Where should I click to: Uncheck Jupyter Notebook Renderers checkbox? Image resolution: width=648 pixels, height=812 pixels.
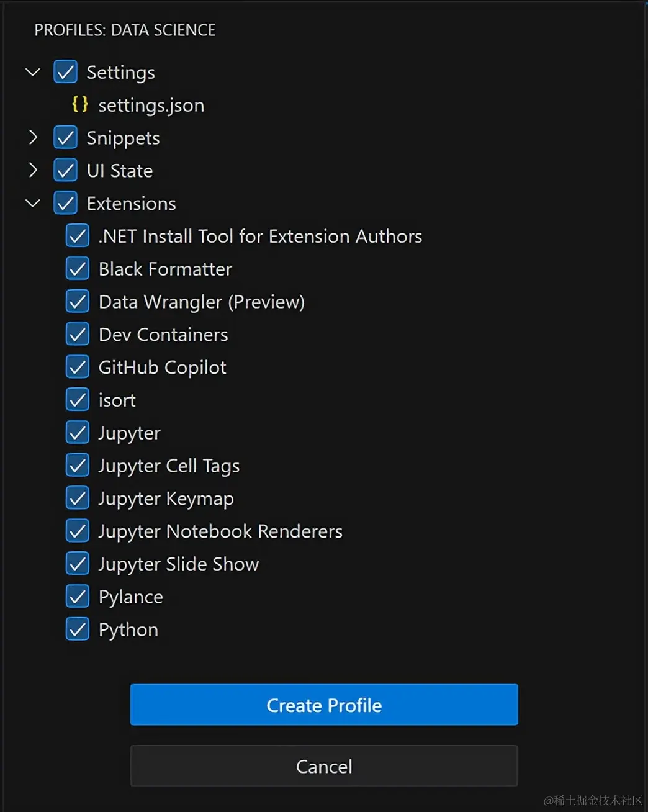(78, 531)
